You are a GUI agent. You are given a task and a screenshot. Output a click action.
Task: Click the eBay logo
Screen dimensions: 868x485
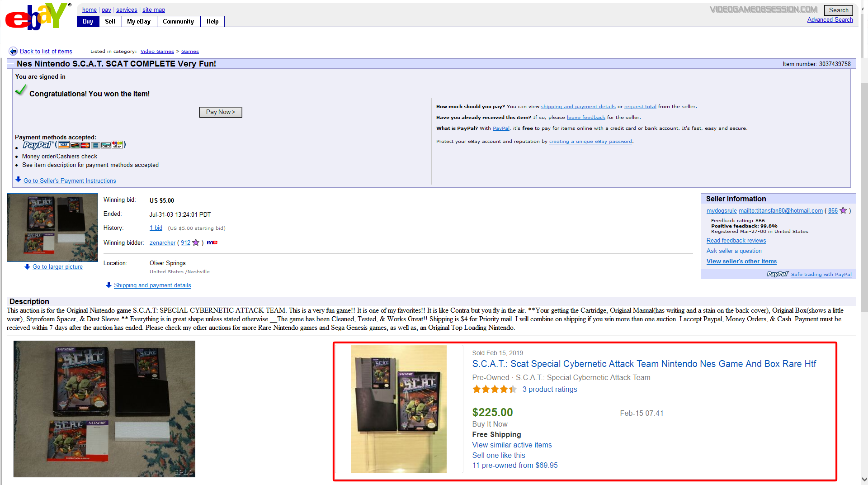coord(37,17)
